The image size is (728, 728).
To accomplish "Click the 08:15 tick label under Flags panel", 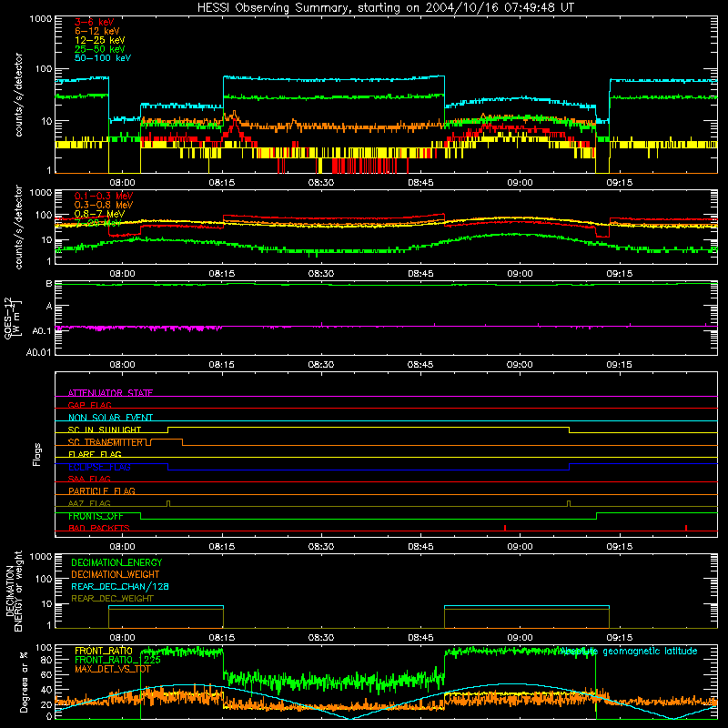I will coord(221,547).
